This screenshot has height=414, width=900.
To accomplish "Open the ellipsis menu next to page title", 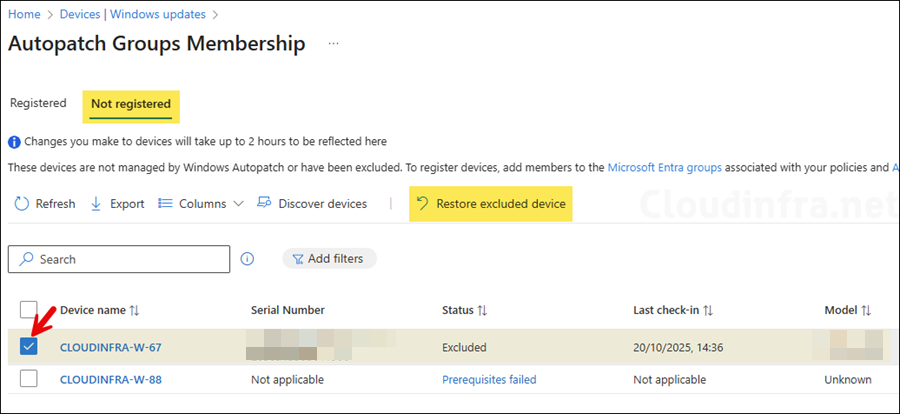I will [333, 44].
